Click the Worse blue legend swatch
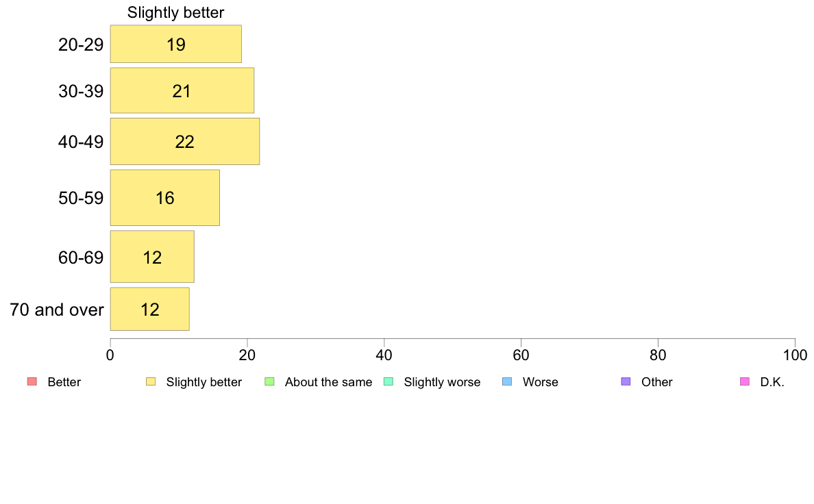Image resolution: width=814 pixels, height=504 pixels. click(x=507, y=381)
